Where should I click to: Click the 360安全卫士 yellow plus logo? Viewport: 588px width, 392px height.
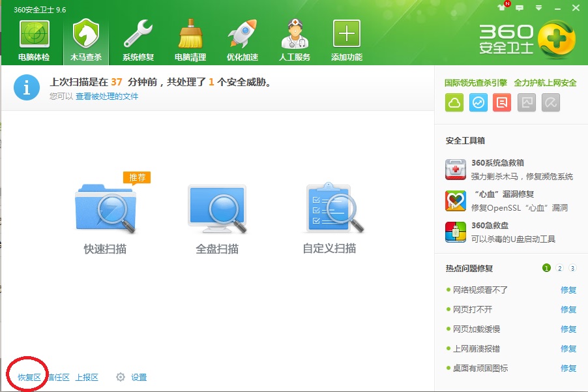coord(557,39)
